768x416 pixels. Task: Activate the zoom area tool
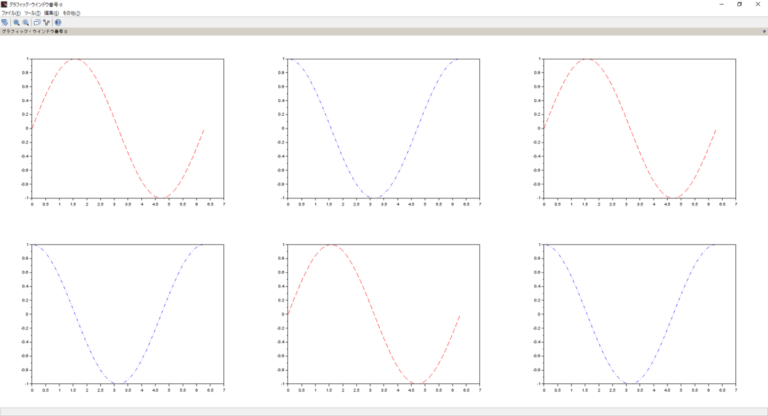point(16,23)
